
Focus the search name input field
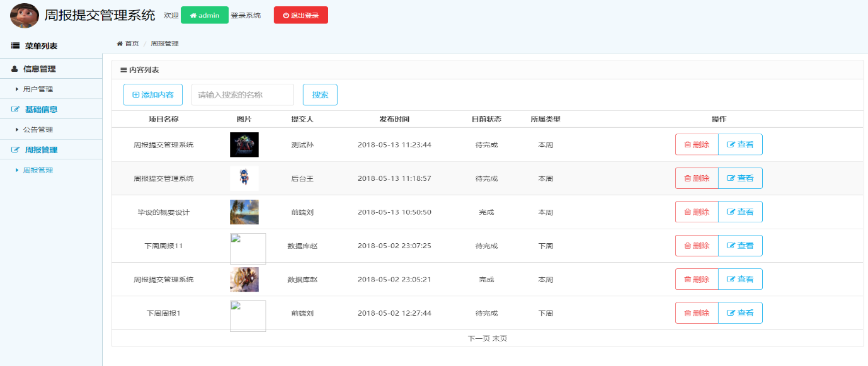pos(243,94)
